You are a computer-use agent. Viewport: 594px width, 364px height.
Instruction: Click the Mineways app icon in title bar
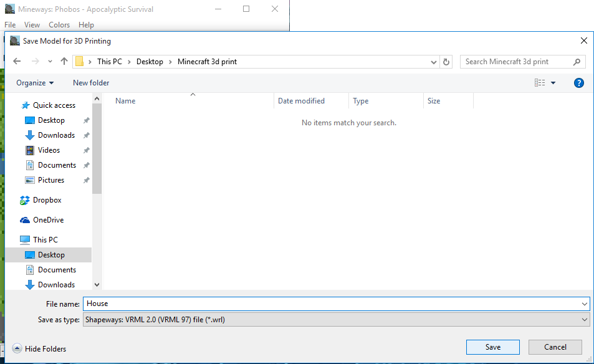(10, 9)
